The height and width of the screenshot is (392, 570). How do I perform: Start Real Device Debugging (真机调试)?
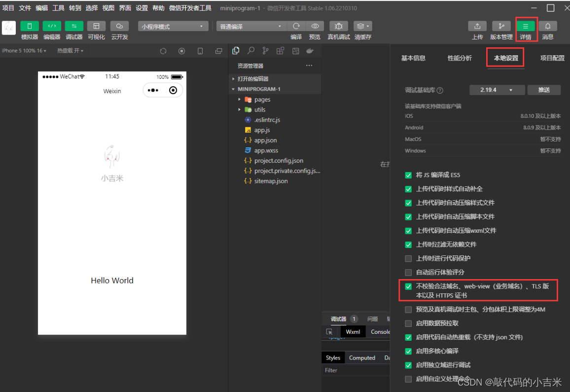coord(338,26)
